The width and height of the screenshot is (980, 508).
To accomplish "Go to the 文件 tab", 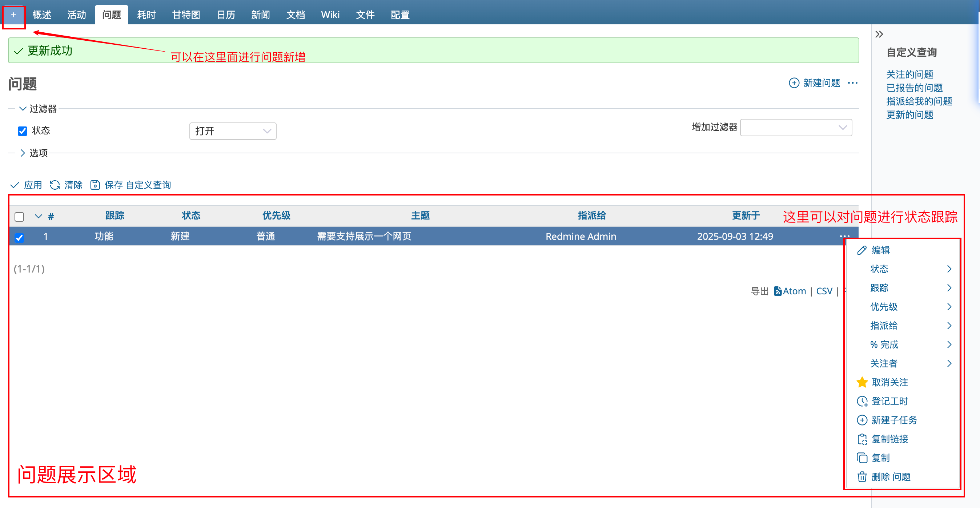I will [x=365, y=15].
